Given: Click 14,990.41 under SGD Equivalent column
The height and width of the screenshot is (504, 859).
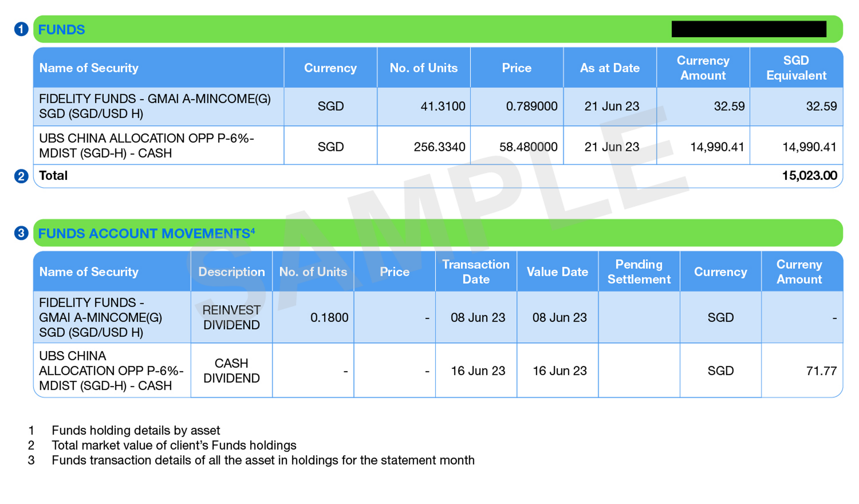Looking at the screenshot, I should (810, 147).
